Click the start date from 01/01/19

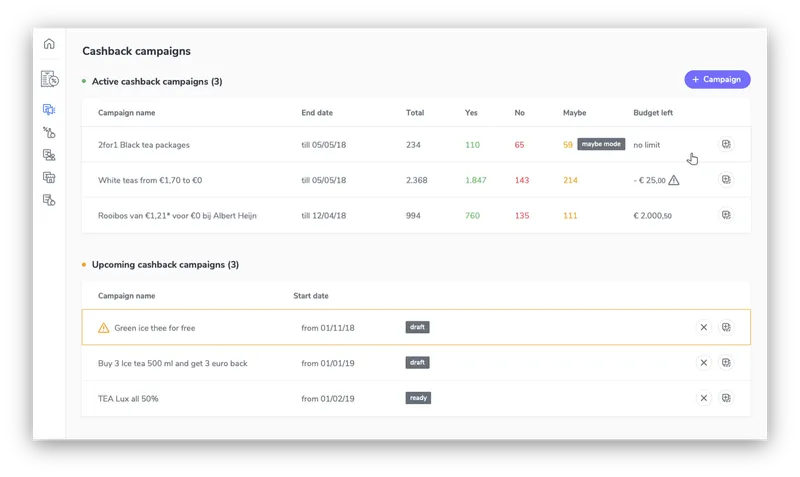328,363
